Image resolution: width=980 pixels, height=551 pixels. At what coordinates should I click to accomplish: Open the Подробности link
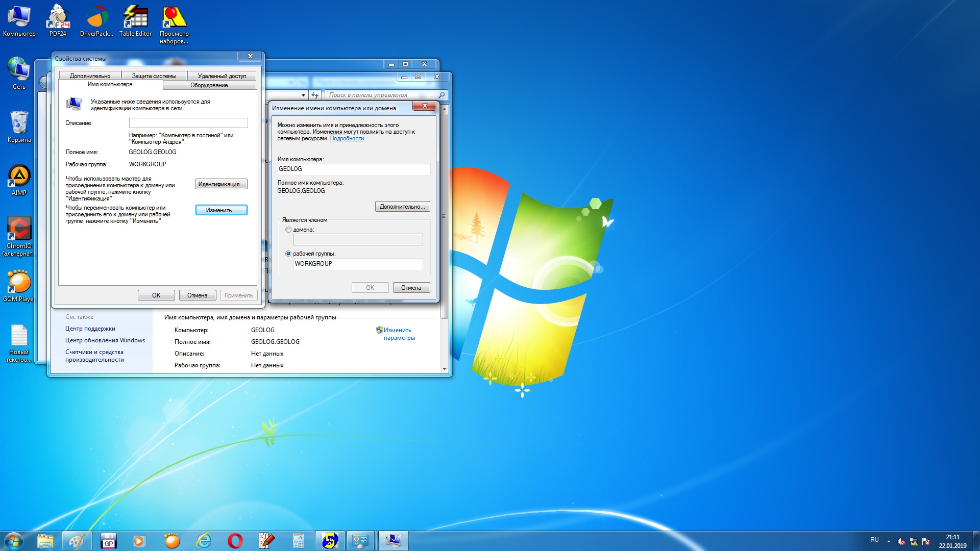point(347,138)
